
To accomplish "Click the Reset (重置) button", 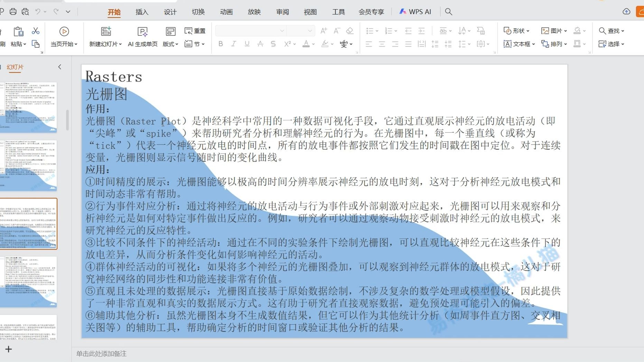I will [195, 31].
